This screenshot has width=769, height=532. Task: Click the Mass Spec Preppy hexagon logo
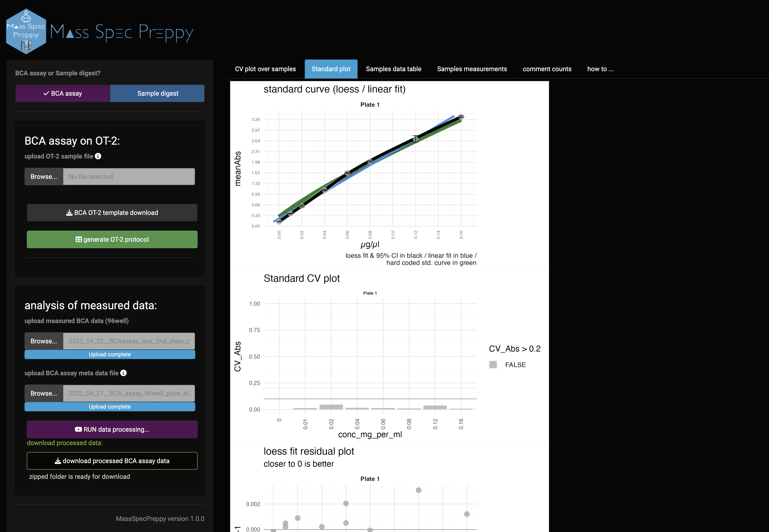(x=26, y=32)
